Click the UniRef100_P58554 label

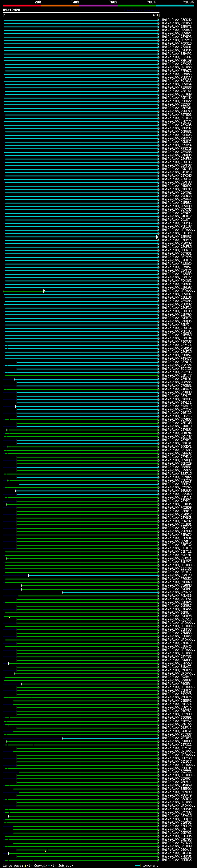click(x=176, y=467)
